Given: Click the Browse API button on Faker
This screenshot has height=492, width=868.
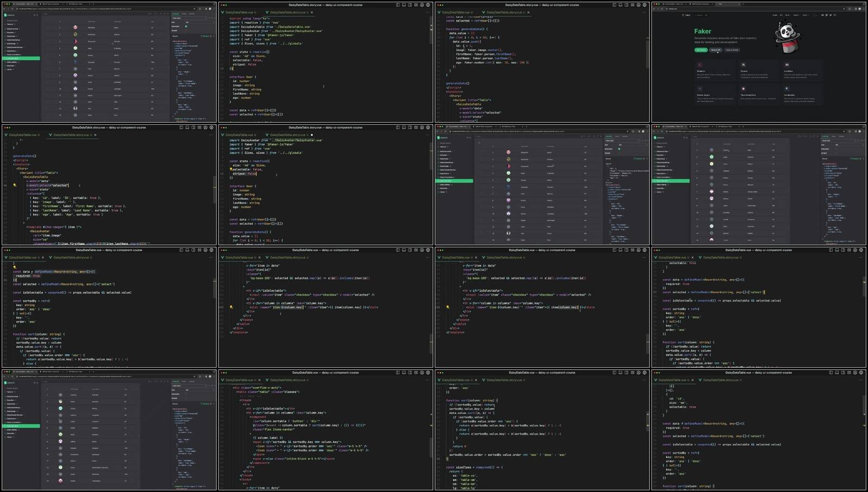Looking at the screenshot, I should (716, 50).
